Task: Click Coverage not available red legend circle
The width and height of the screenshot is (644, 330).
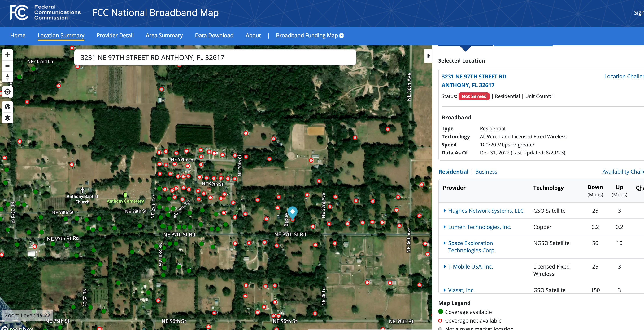Action: [x=440, y=320]
